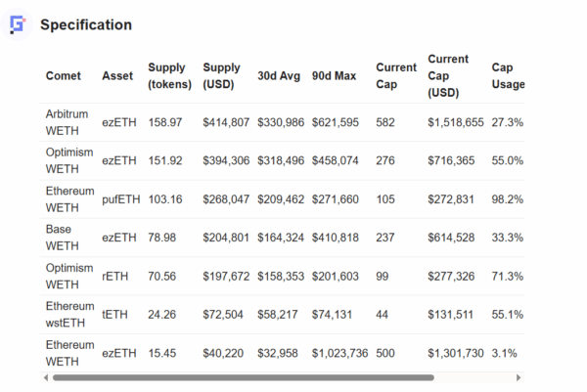This screenshot has height=392, width=587.
Task: Click the $74,131 90d max cell
Action: coord(332,315)
